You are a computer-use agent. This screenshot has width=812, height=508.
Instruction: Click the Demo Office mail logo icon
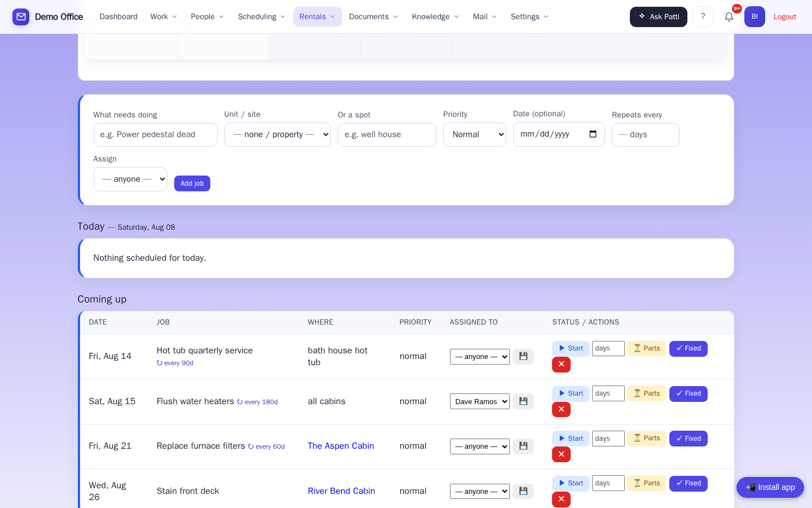21,17
